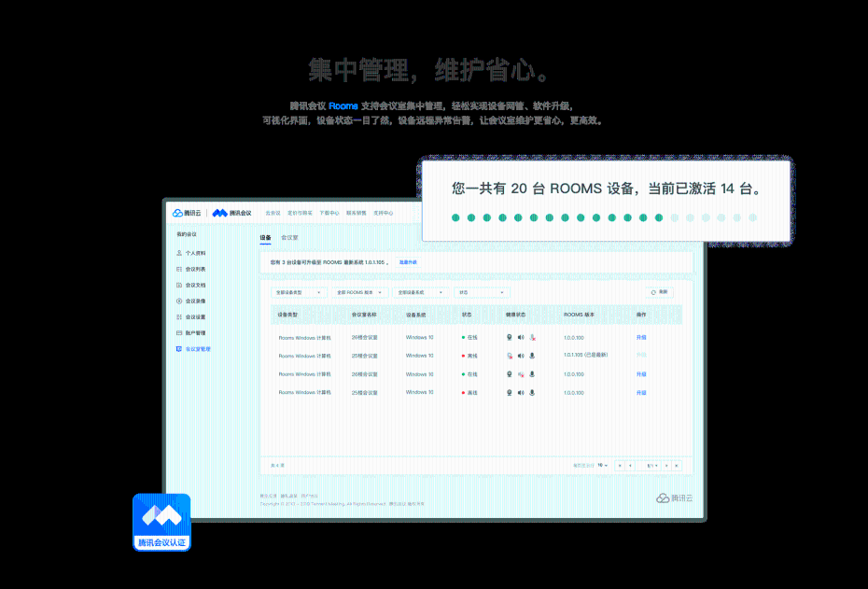
Task: Switch to the 会议室 tab
Action: tap(289, 238)
